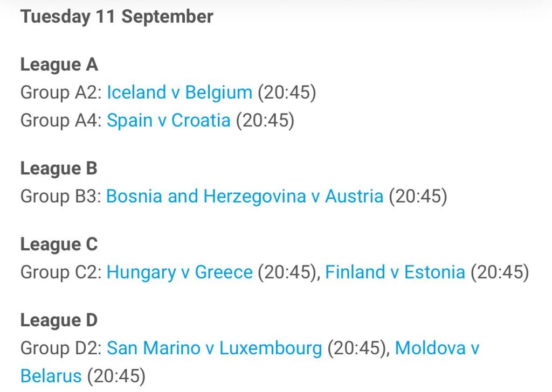
Task: Open the Hungary v Greece match link
Action: [180, 272]
